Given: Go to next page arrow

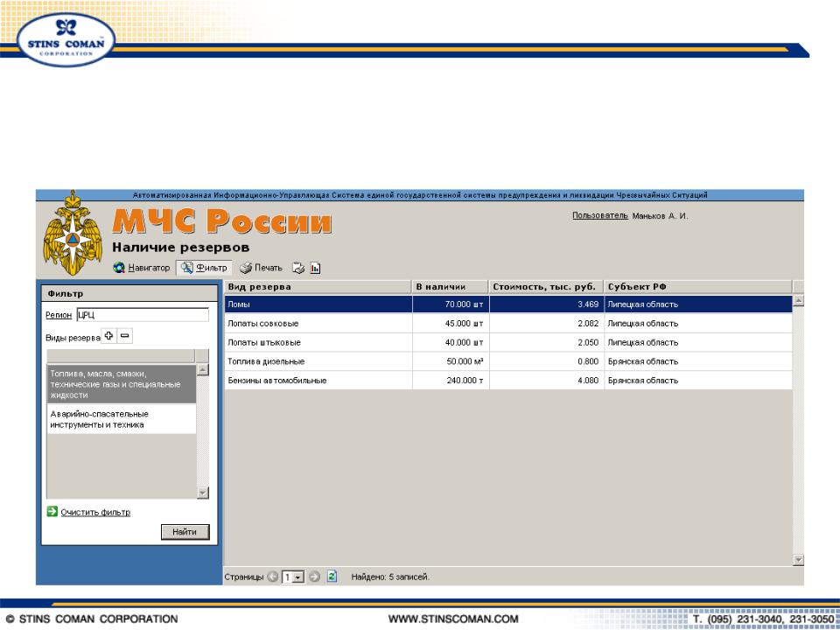Looking at the screenshot, I should 314,577.
